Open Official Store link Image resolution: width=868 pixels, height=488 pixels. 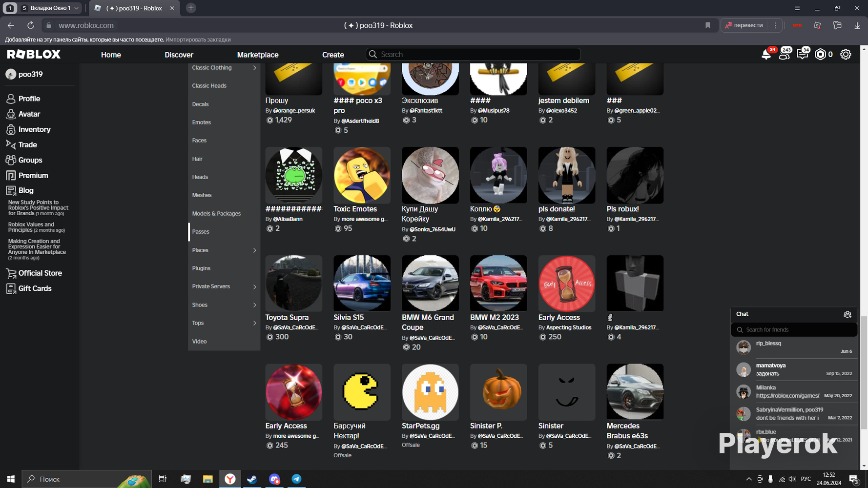pyautogui.click(x=40, y=273)
